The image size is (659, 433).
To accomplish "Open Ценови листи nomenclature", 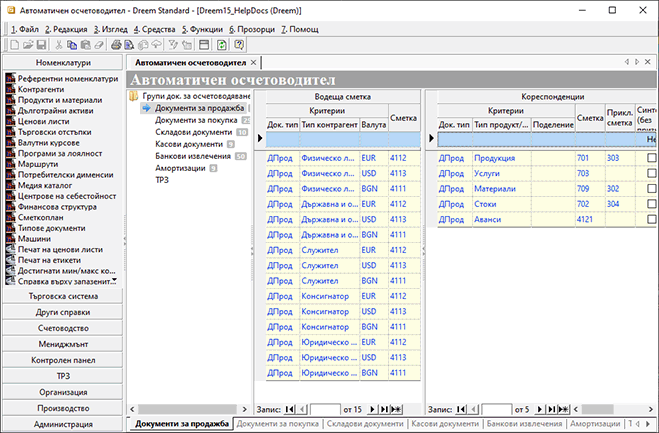I will (43, 121).
